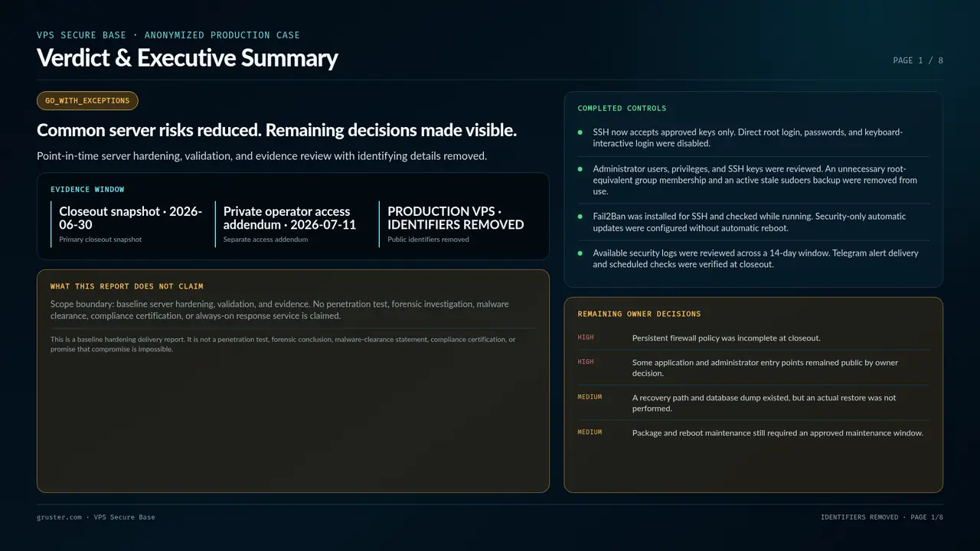
Task: Click the REMAINING OWNER DECISIONS heading
Action: (x=639, y=314)
